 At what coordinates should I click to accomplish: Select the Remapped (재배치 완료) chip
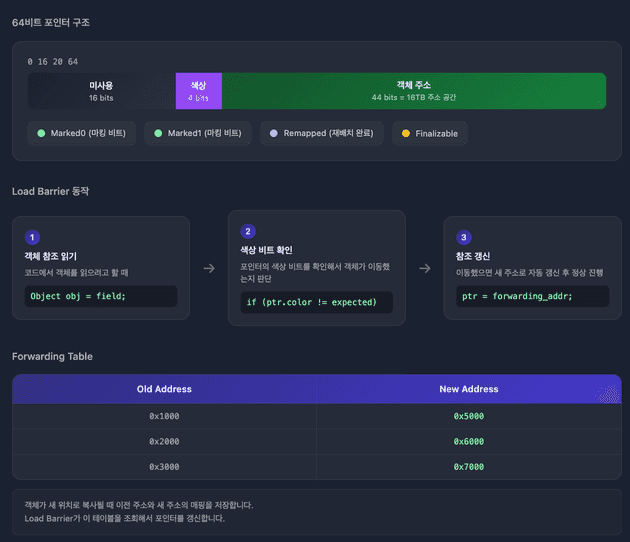[x=321, y=133]
